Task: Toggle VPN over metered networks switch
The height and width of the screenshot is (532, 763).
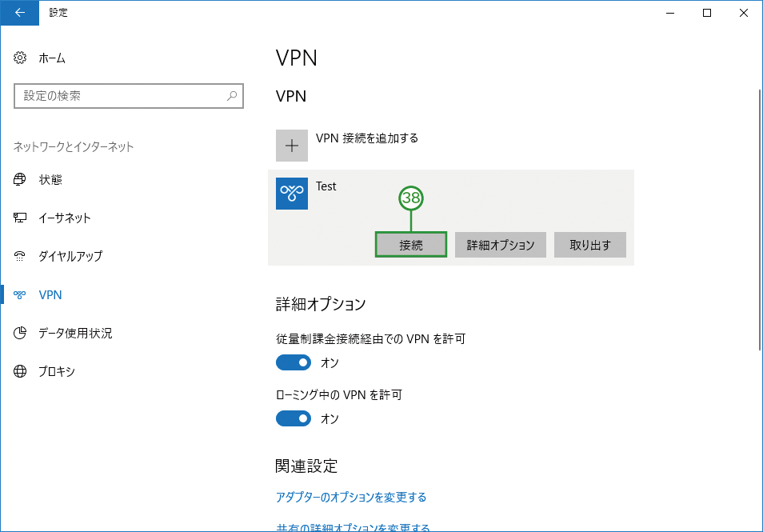Action: [294, 362]
